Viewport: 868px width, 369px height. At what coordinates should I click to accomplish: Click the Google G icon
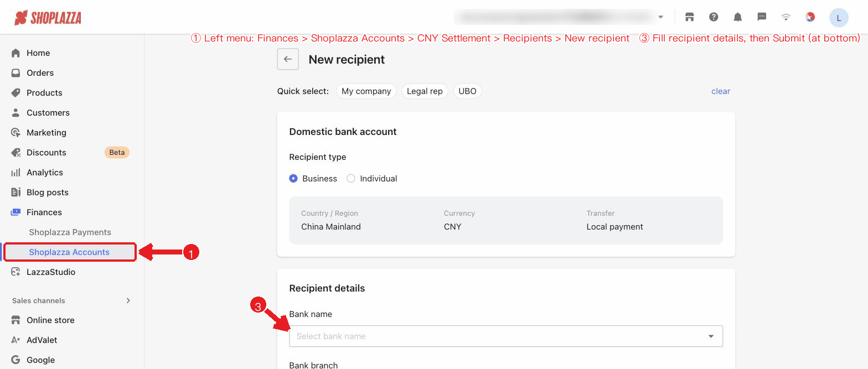click(15, 360)
